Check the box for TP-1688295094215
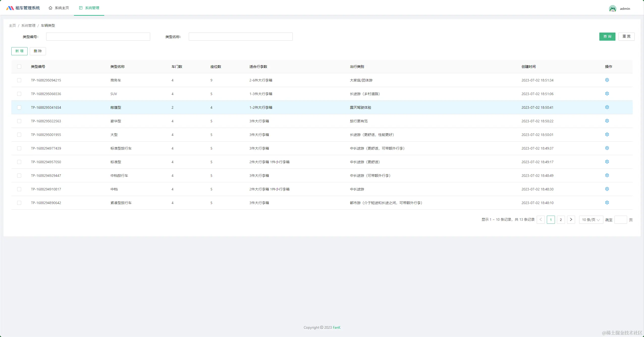The height and width of the screenshot is (337, 644). [x=19, y=80]
